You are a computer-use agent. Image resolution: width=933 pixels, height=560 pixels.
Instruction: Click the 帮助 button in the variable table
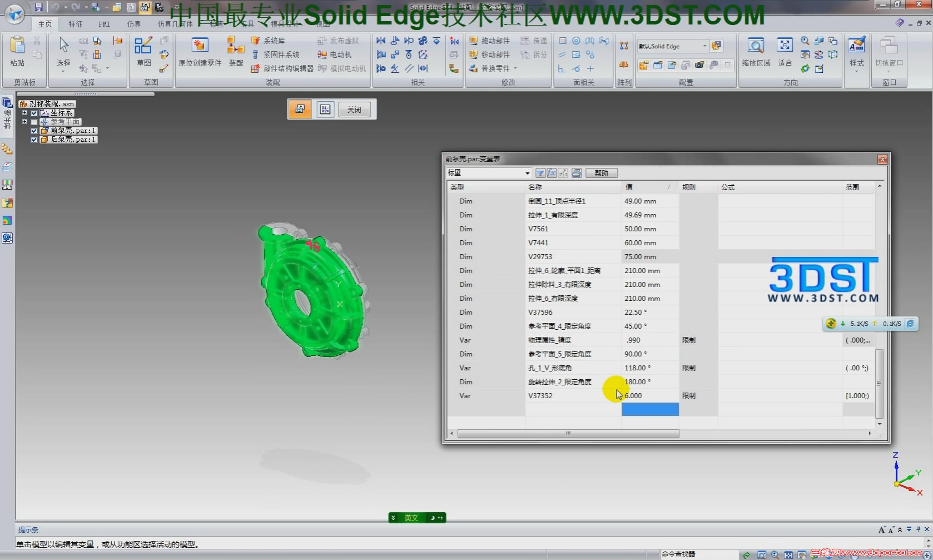click(601, 173)
